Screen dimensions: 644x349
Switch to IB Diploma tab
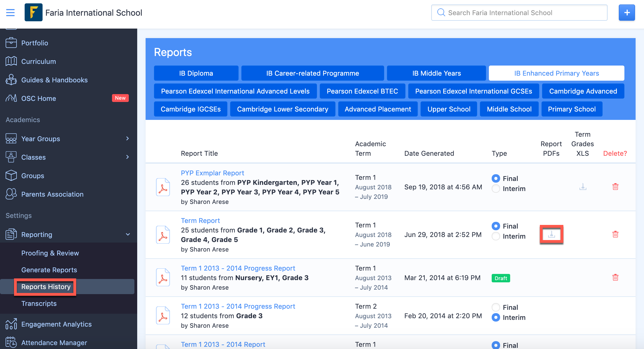coord(196,73)
